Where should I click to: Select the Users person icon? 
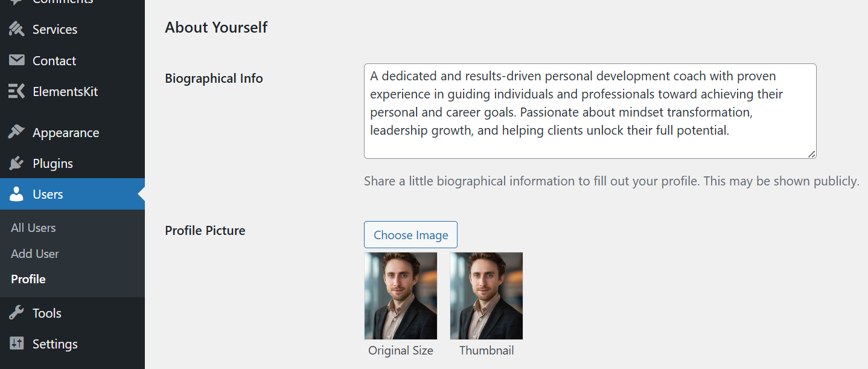(16, 194)
